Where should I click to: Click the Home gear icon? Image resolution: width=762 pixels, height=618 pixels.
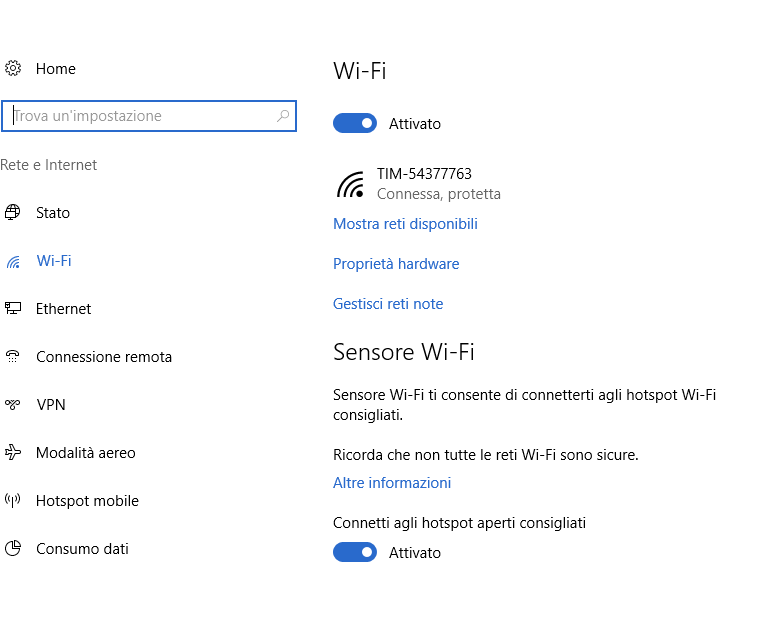pyautogui.click(x=13, y=69)
